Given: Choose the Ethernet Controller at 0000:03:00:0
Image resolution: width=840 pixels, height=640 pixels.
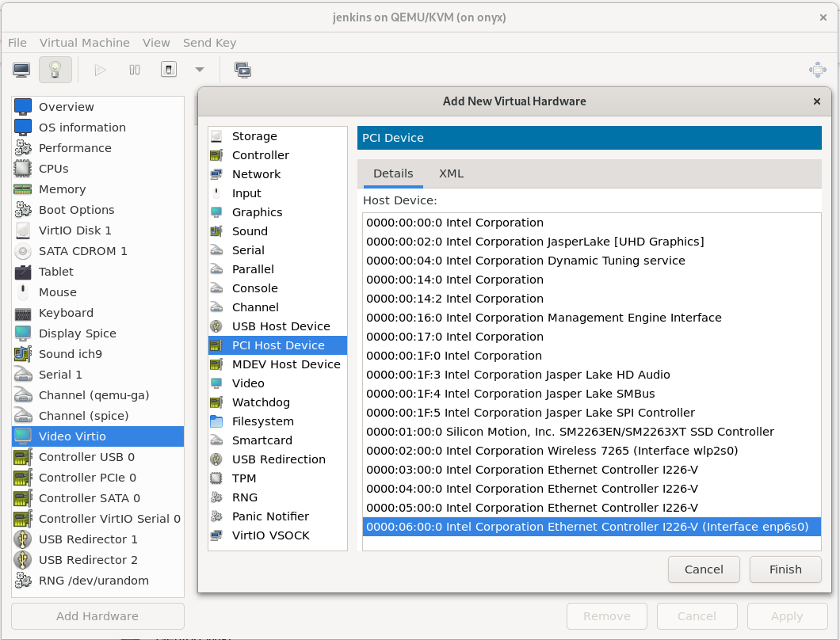Looking at the screenshot, I should click(x=591, y=470).
